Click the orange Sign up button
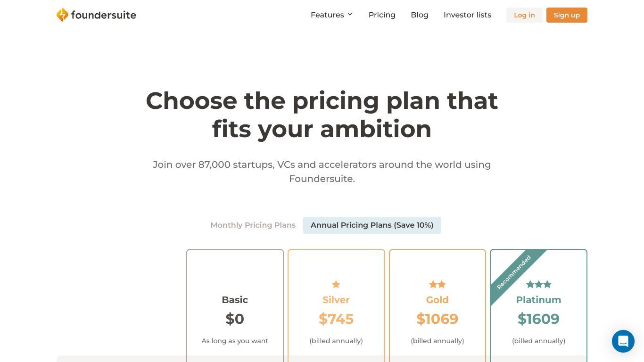The height and width of the screenshot is (362, 644). pos(567,15)
